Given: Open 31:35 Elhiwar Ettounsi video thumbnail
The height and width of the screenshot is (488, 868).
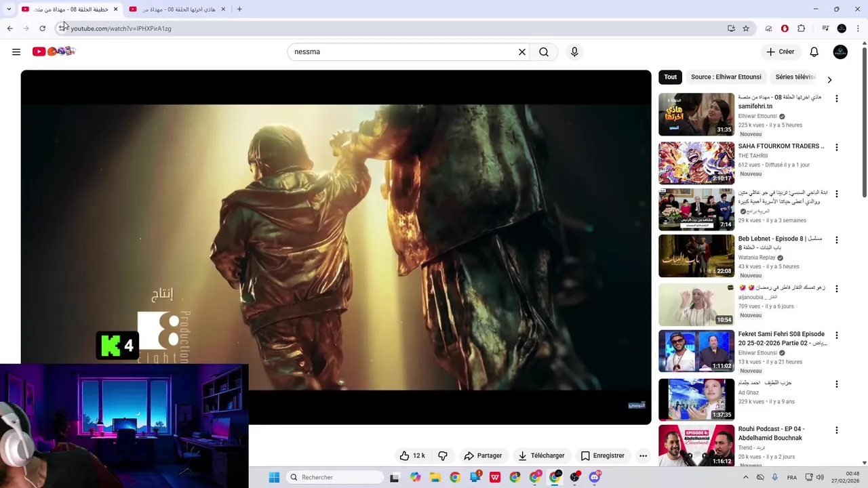Looking at the screenshot, I should (696, 115).
